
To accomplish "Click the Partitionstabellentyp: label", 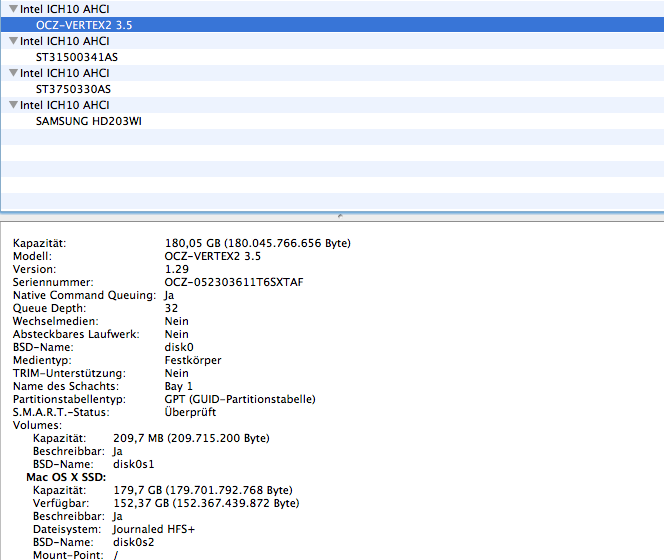I will [x=69, y=399].
